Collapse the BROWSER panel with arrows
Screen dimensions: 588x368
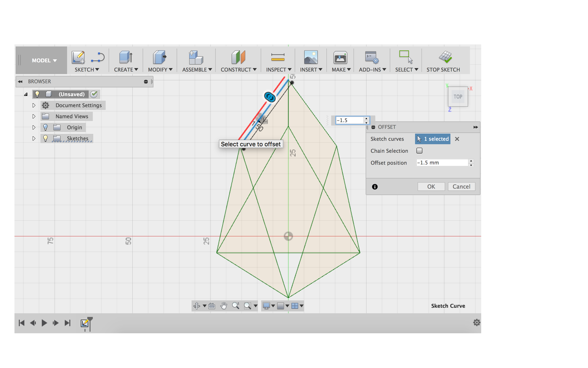(20, 81)
